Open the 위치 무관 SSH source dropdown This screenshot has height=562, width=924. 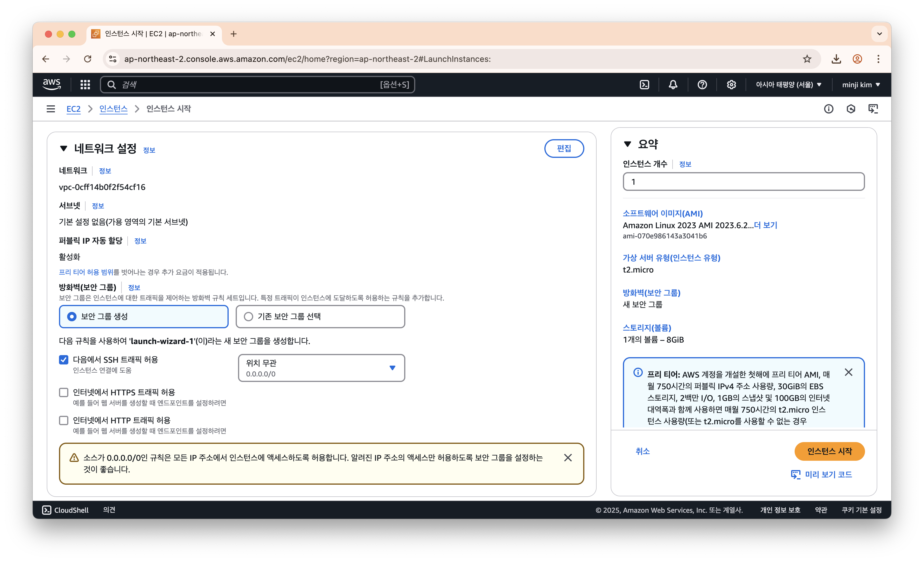tap(321, 368)
